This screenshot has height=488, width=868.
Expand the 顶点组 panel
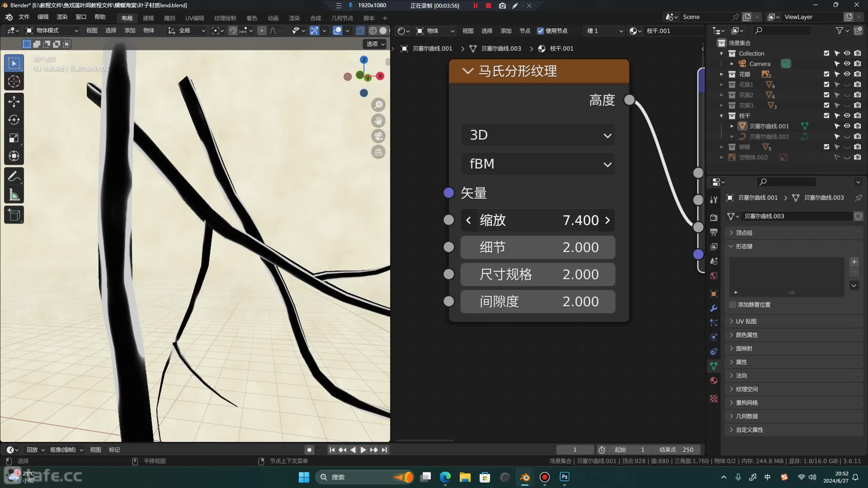pyautogui.click(x=793, y=233)
